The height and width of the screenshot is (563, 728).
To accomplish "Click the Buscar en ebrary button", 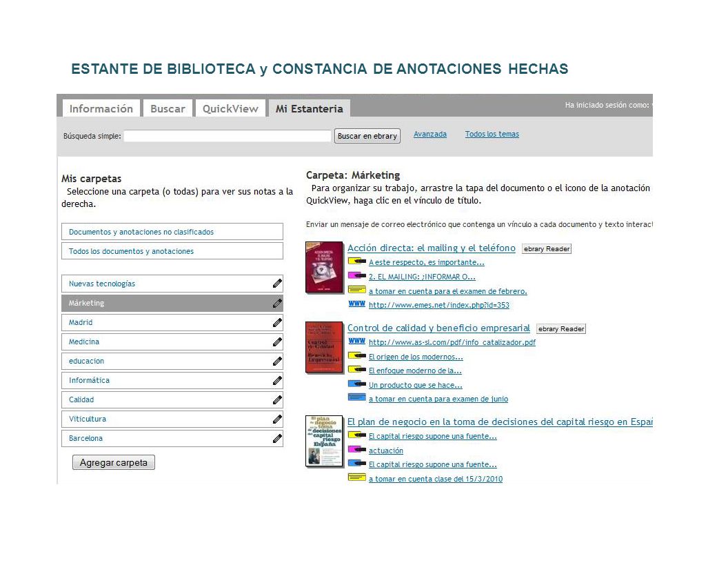I will click(367, 136).
